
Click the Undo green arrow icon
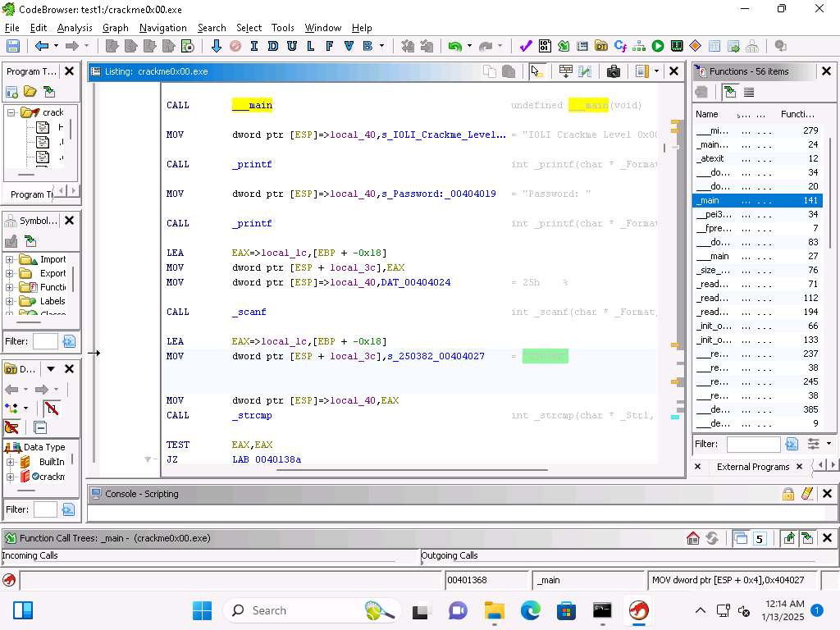(454, 46)
